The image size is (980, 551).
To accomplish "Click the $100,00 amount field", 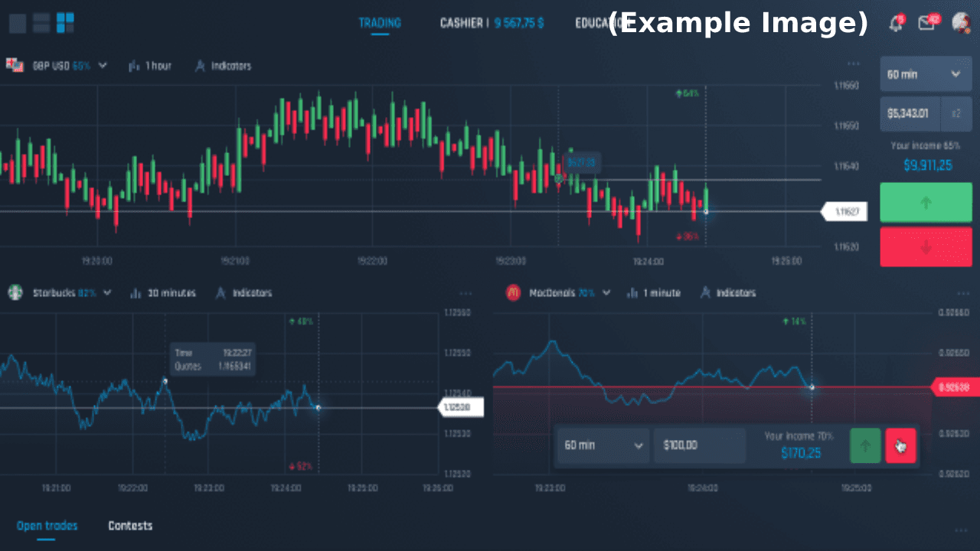I will click(699, 445).
